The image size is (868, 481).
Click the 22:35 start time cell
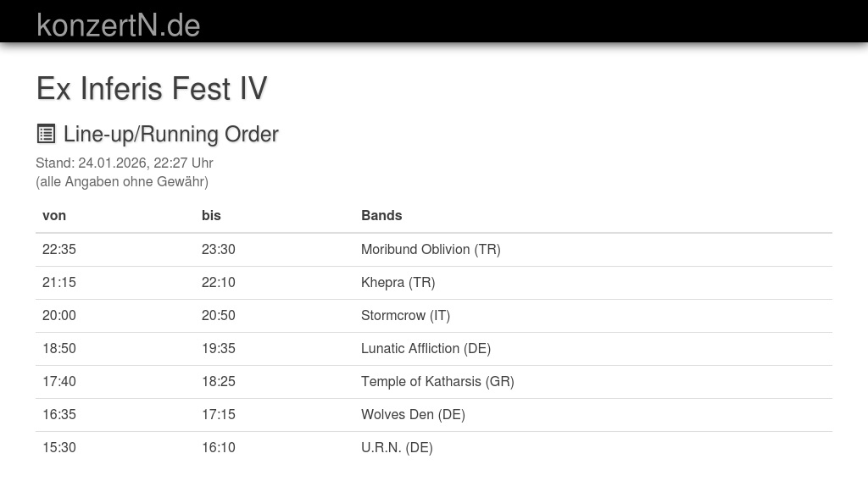[59, 249]
